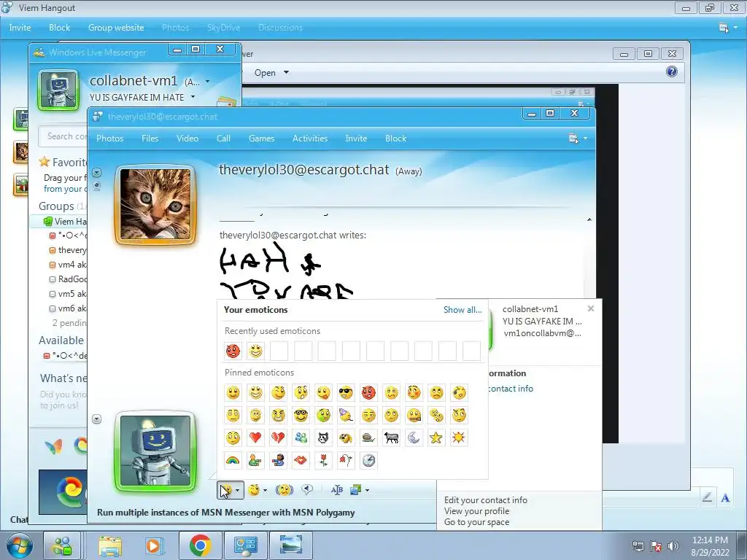Insert the tongue-out emoticon from pinned emoticons
This screenshot has height=560, width=747.
(323, 393)
